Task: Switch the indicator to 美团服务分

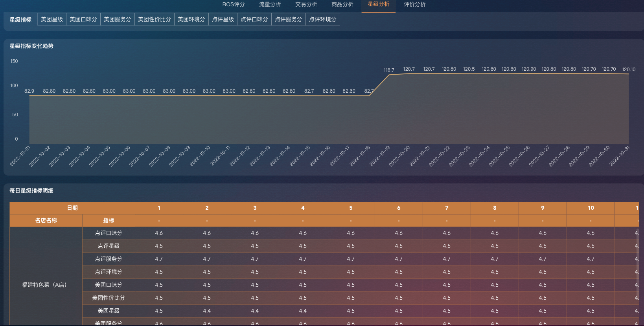Action: tap(118, 19)
